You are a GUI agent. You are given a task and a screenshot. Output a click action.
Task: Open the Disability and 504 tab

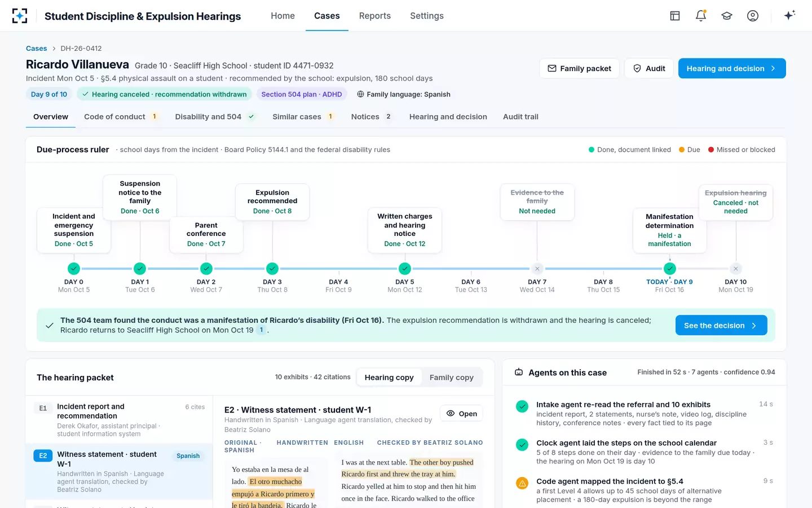(x=215, y=117)
